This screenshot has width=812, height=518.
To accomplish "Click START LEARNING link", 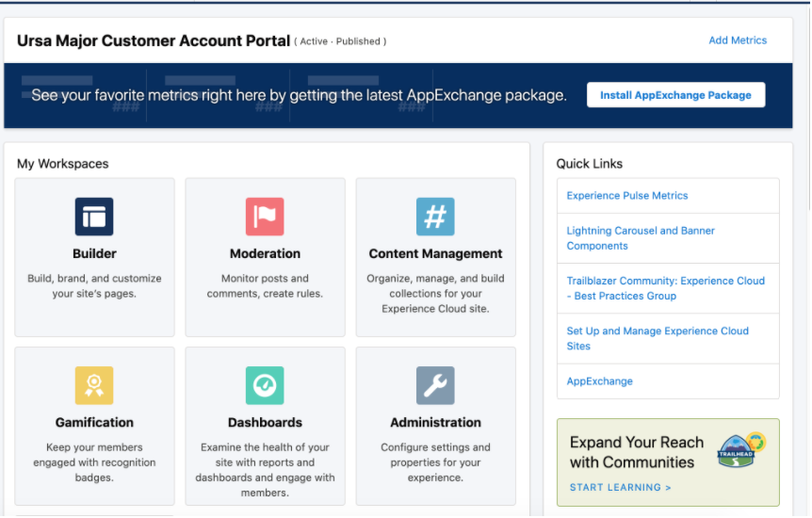I will tap(621, 488).
